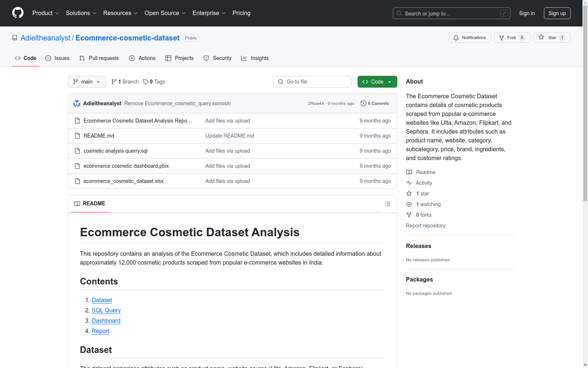The width and height of the screenshot is (588, 368).
Task: Open the Pricing link
Action: coord(241,13)
